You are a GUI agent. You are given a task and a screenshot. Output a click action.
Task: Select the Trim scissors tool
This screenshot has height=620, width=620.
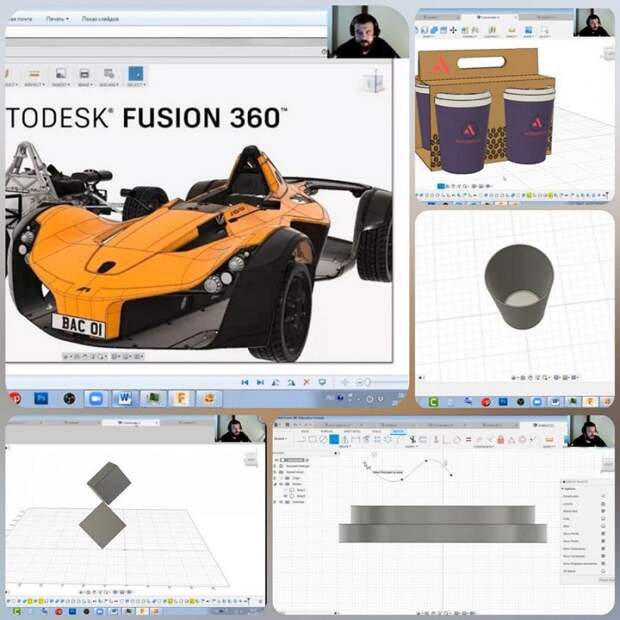pyautogui.click(x=413, y=439)
